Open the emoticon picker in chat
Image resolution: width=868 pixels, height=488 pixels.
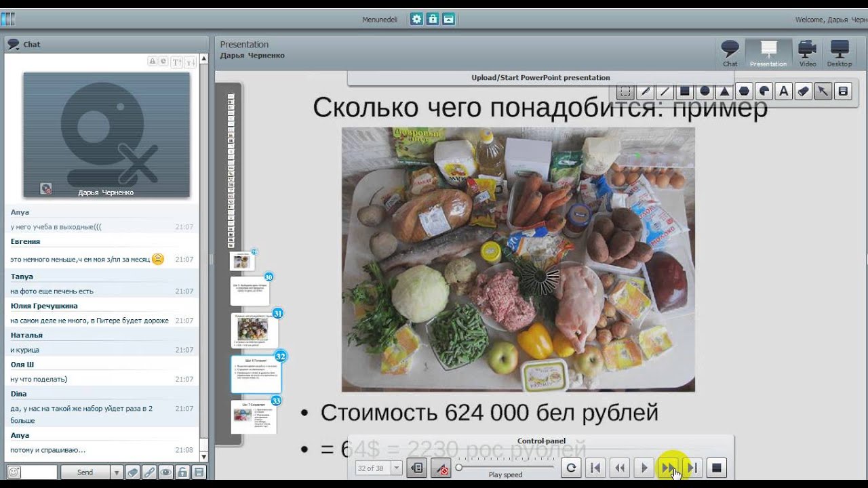(14, 472)
